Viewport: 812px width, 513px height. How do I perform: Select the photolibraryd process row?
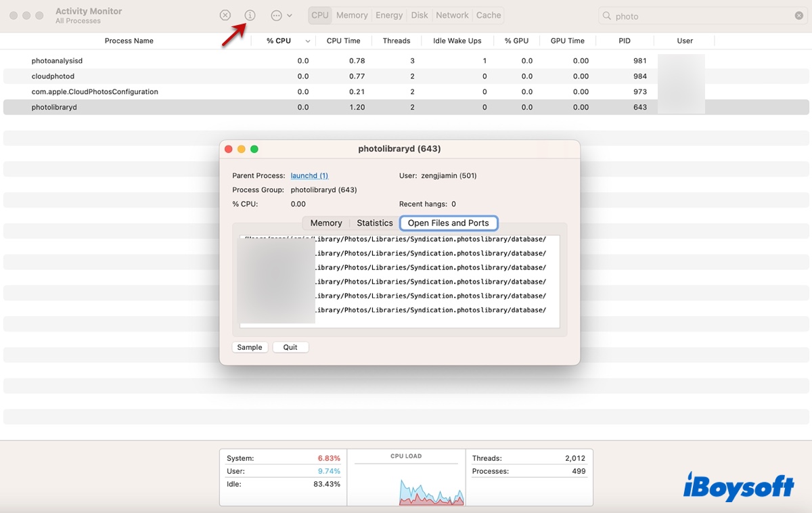[406, 107]
